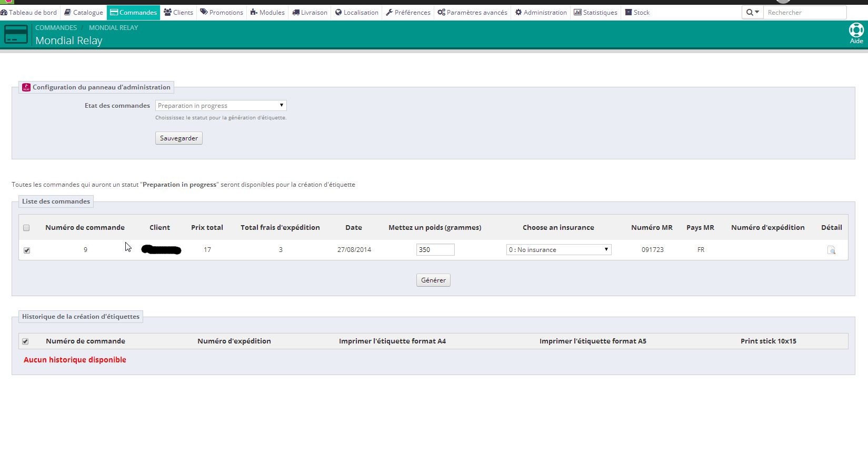Toggle the checkbox for order 9
Image resolution: width=868 pixels, height=455 pixels.
pos(27,250)
